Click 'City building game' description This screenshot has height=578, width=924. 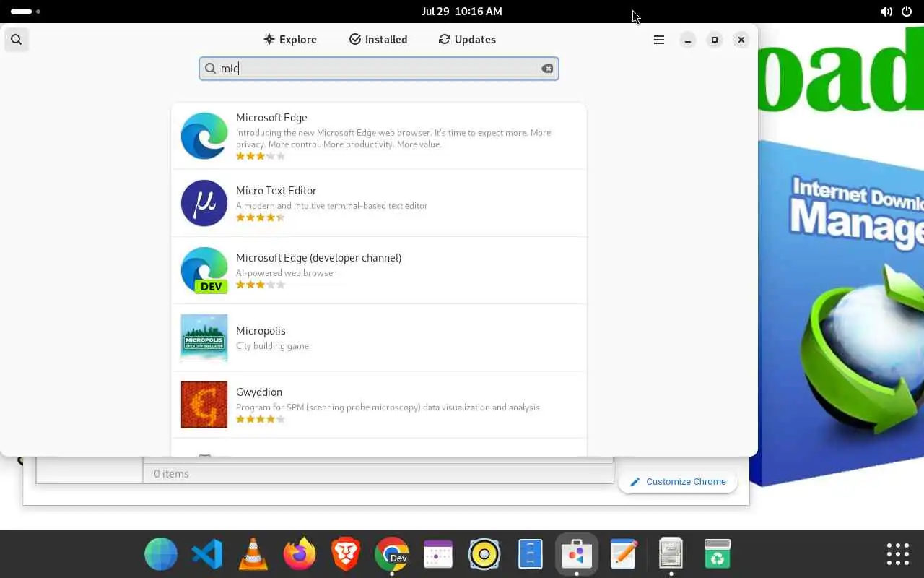click(x=272, y=346)
